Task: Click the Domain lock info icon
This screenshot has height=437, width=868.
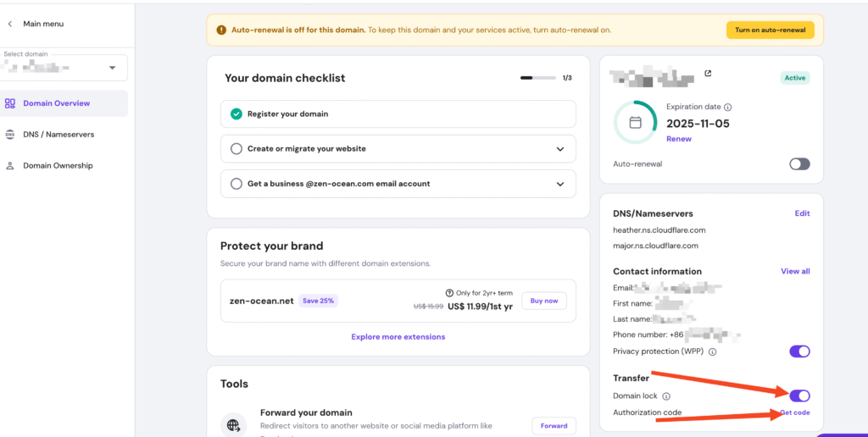Action: [x=666, y=396]
